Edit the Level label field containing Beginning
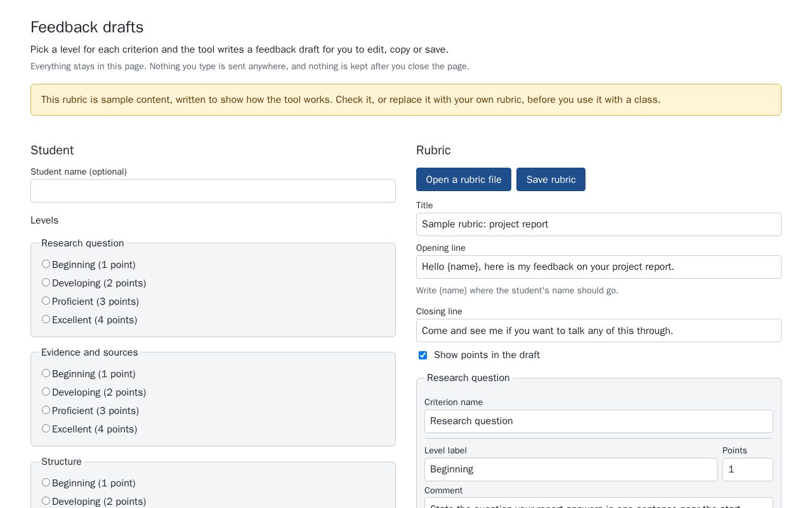The image size is (812, 508). click(x=571, y=470)
